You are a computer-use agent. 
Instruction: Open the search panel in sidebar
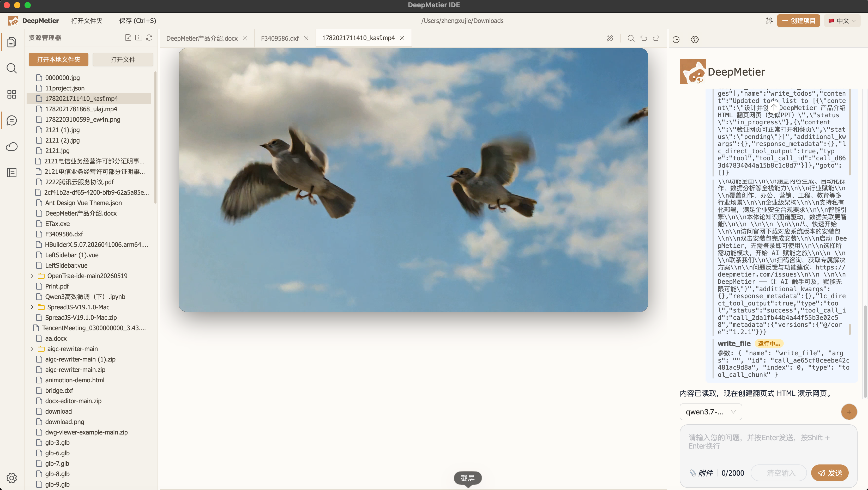(12, 68)
